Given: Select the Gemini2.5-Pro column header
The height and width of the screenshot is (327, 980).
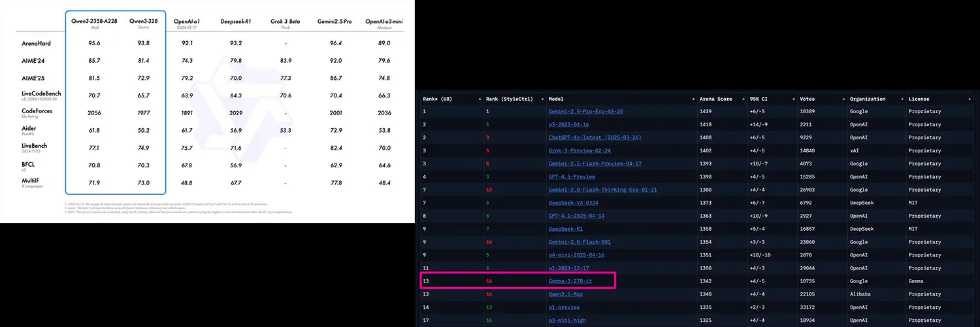Looking at the screenshot, I should pyautogui.click(x=335, y=21).
